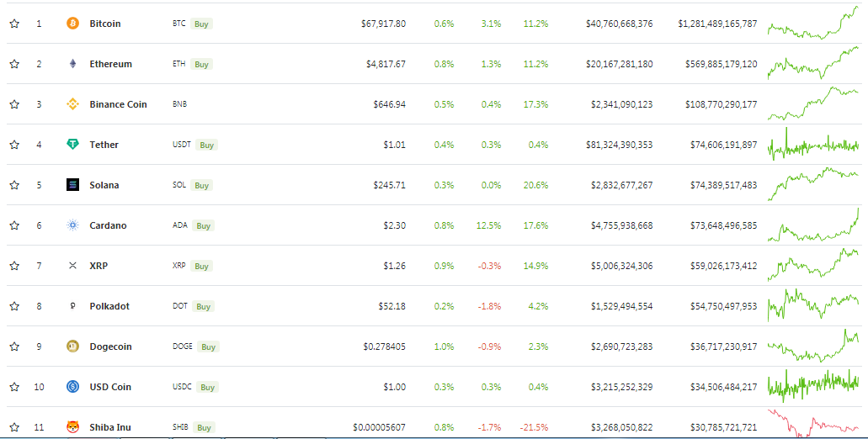Screen dimensions: 868x439
Task: Click the Cardano logo icon
Action: [x=72, y=225]
